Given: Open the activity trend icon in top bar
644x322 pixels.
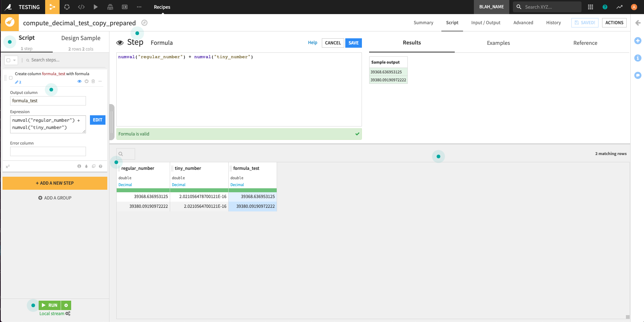Looking at the screenshot, I should (619, 7).
